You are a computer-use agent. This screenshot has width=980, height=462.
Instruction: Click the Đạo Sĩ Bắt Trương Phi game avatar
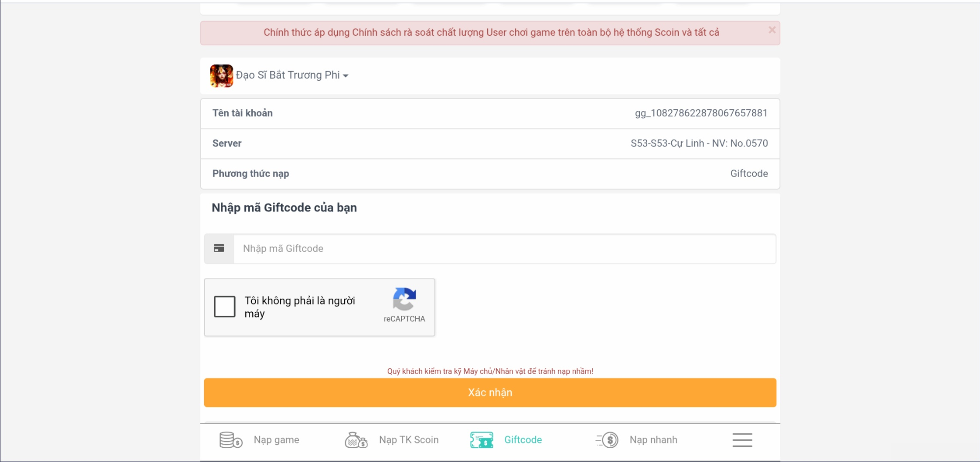click(221, 76)
